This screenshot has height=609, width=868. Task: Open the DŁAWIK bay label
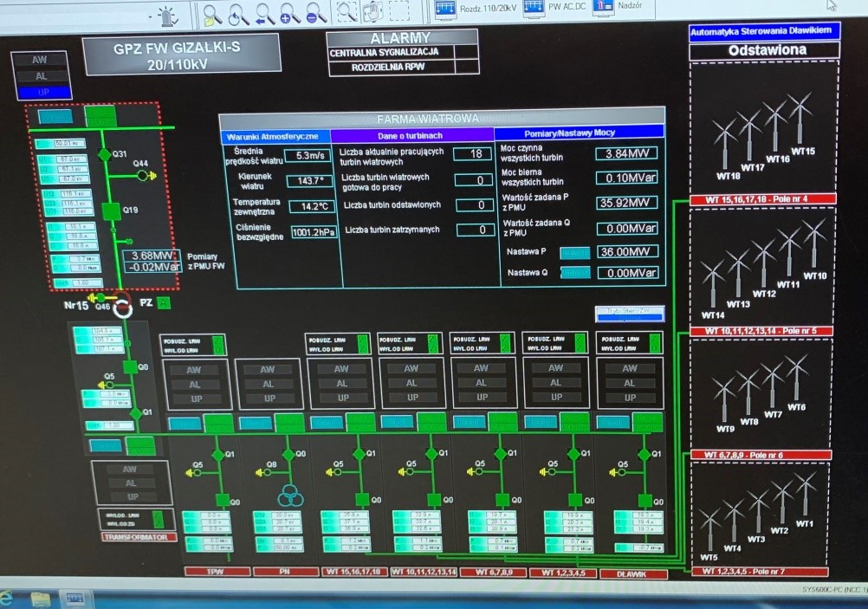point(632,573)
